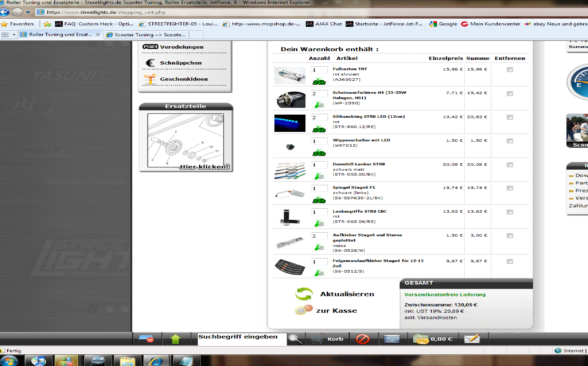Open the AJAX Chat bookmark
Image resolution: width=588 pixels, height=366 pixels.
pyautogui.click(x=324, y=24)
